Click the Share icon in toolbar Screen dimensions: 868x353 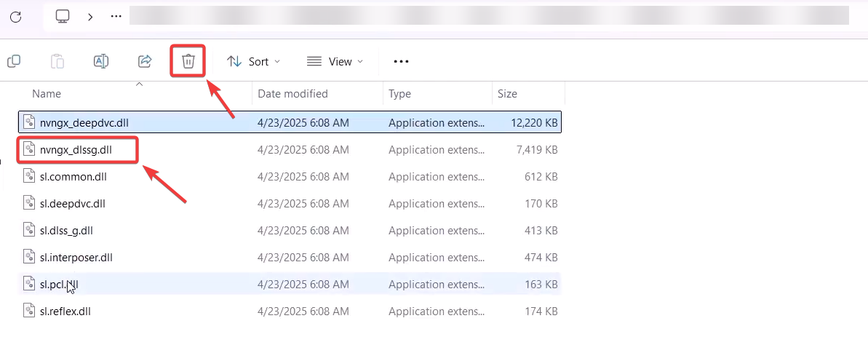pos(145,61)
